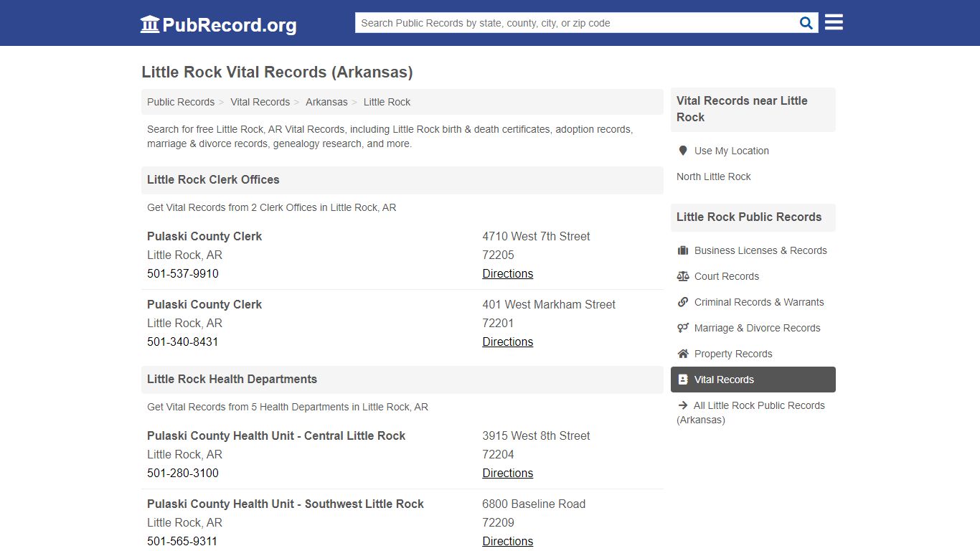Screen dimensions: 980x551
Task: Open North Little Rock vital records
Action: click(x=714, y=176)
